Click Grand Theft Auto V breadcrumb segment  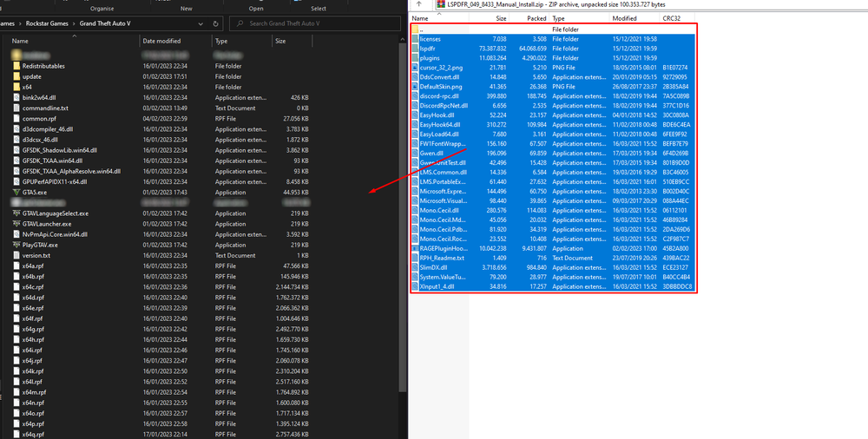coord(105,23)
